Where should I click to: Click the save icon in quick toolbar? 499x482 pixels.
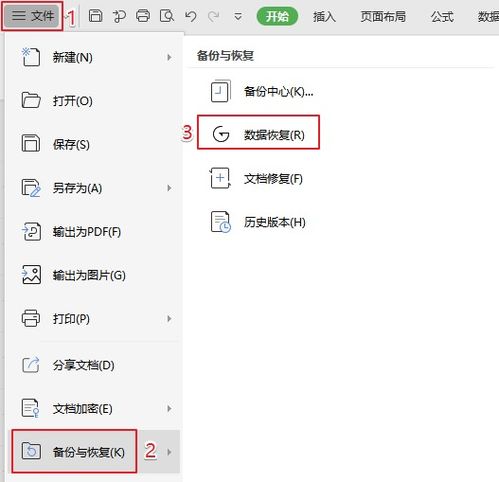(x=95, y=16)
